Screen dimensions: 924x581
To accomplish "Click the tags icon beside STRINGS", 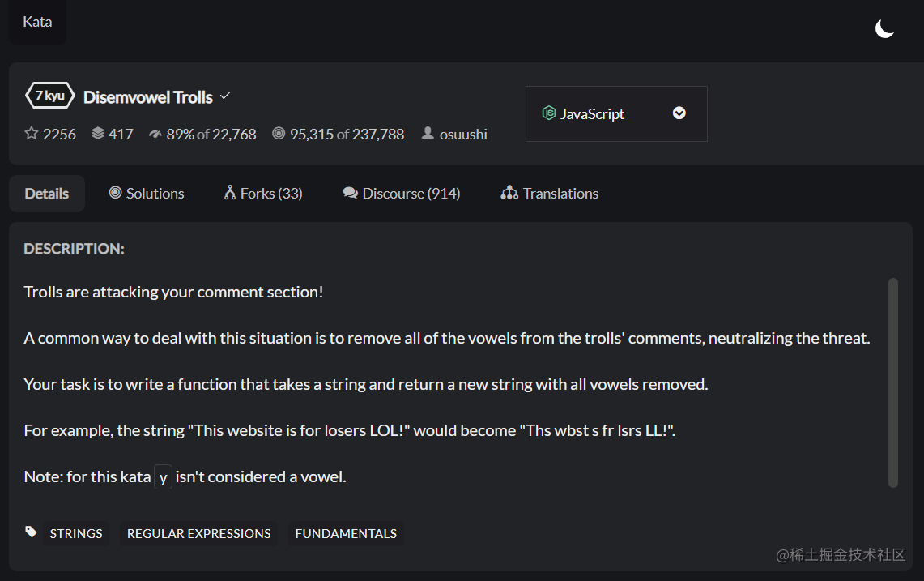I will pos(31,532).
